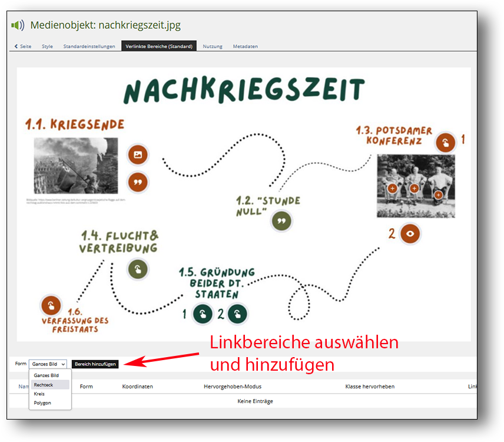Pick Polygon from the form options
This screenshot has height=442, width=504.
(42, 403)
